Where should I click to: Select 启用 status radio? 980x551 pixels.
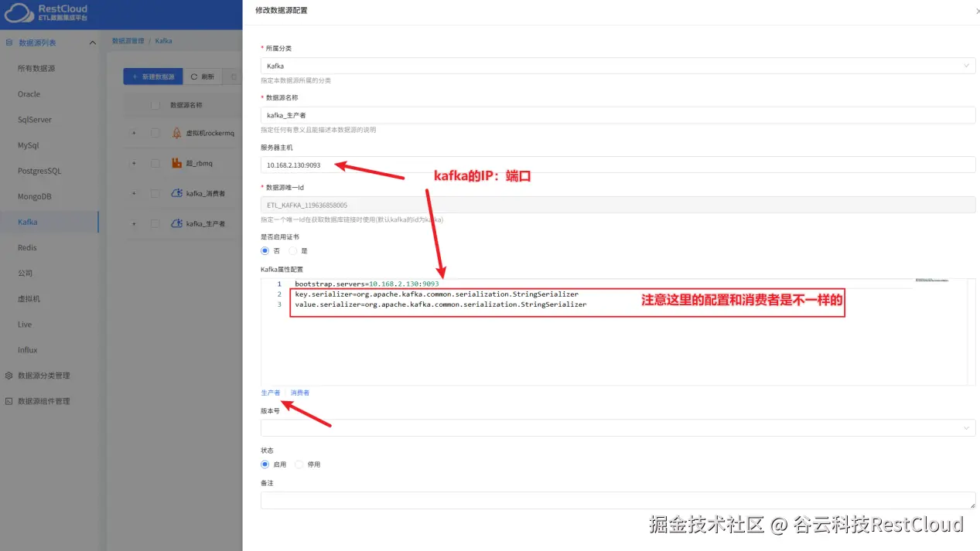click(265, 464)
